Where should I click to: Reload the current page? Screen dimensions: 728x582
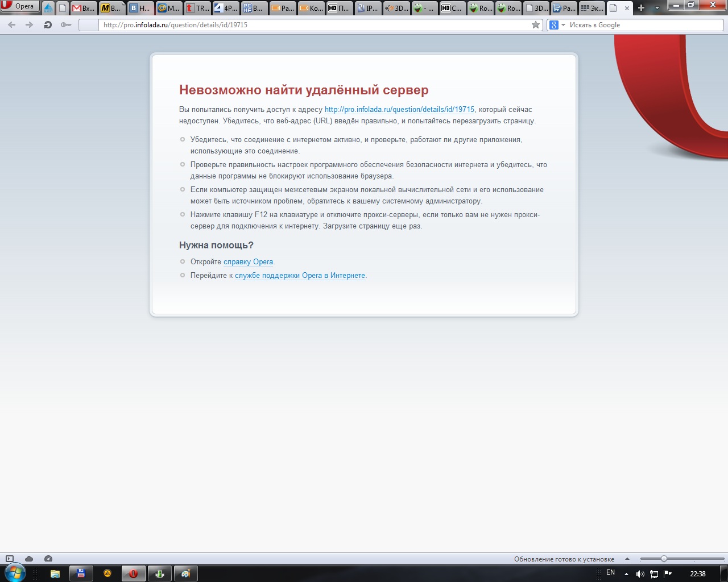(x=48, y=25)
